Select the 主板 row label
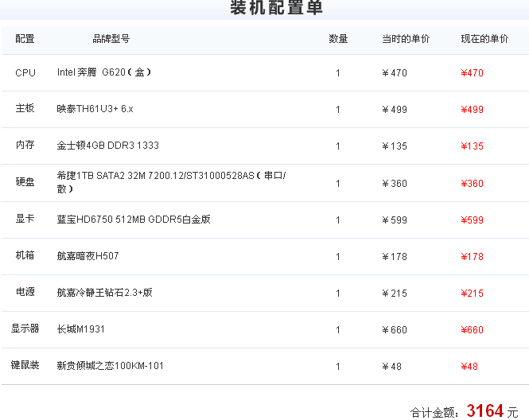Image resolution: width=529 pixels, height=420 pixels. coord(25,108)
